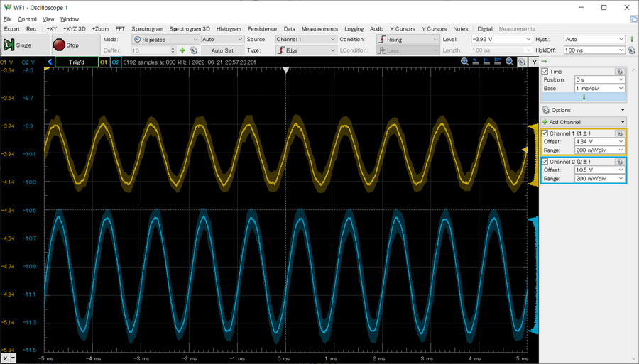
Task: Uncheck the Time checkbox
Action: pyautogui.click(x=545, y=72)
